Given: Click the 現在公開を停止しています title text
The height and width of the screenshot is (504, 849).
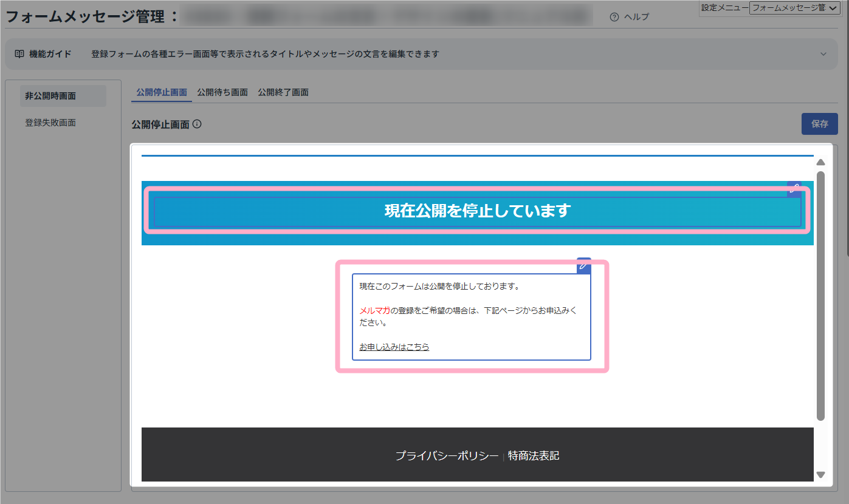Looking at the screenshot, I should point(478,211).
